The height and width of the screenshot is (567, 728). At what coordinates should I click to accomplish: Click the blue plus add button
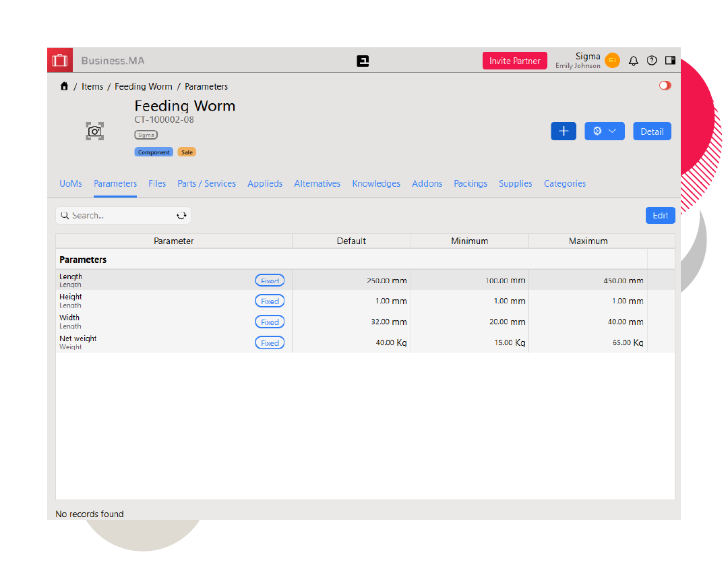(x=564, y=131)
